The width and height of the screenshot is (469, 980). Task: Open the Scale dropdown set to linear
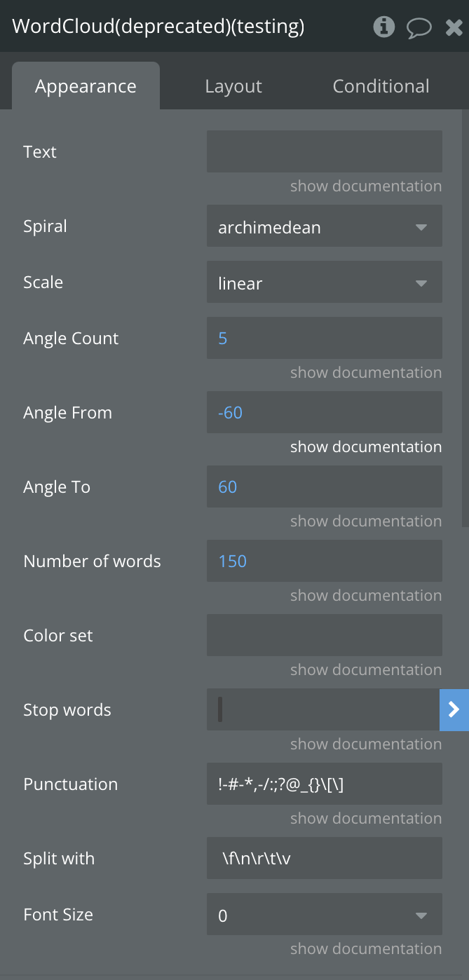325,282
